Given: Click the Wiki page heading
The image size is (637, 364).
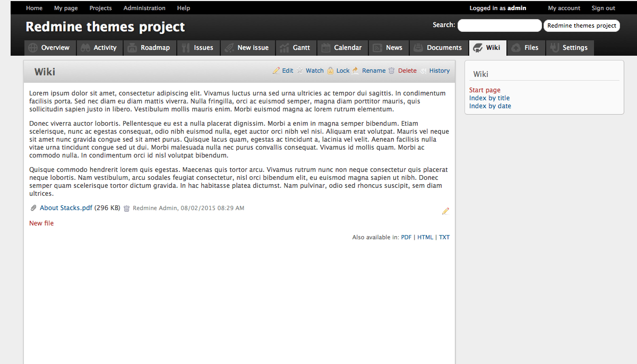Looking at the screenshot, I should tap(45, 72).
